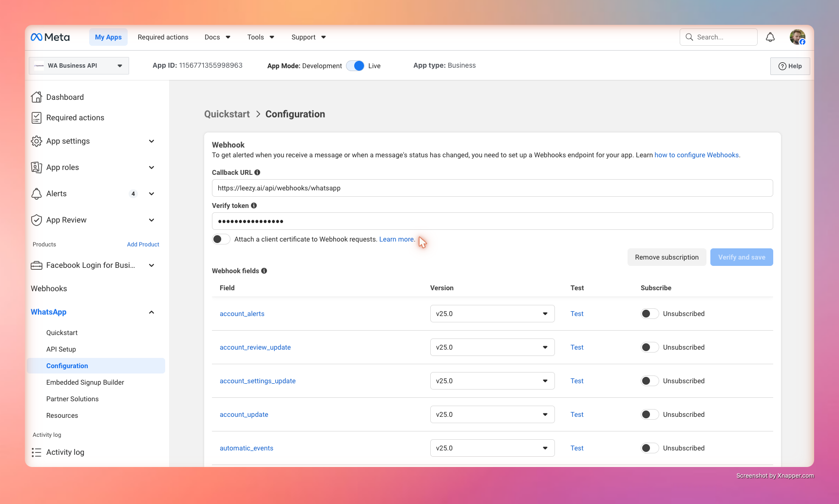Viewport: 839px width, 504px height.
Task: Click the Activity log list icon
Action: [37, 452]
